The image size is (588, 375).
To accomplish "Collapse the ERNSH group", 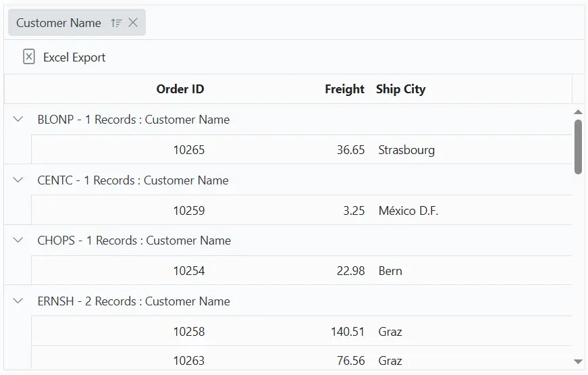I will click(x=18, y=301).
